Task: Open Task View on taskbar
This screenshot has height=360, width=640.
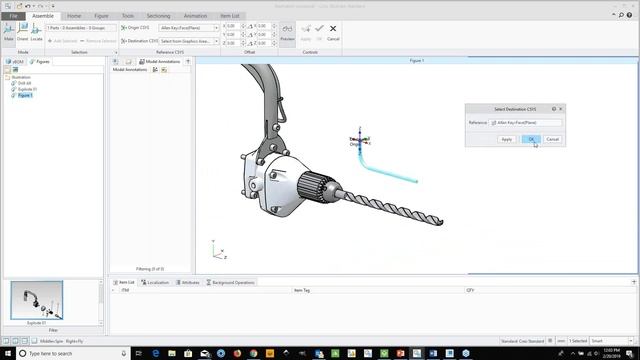Action: [138, 353]
